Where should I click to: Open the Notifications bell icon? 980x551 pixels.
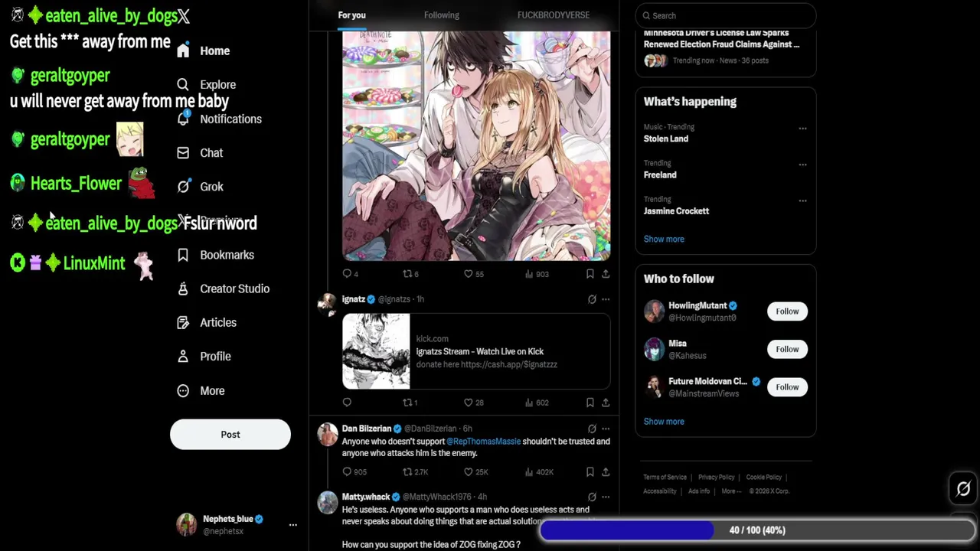point(183,119)
